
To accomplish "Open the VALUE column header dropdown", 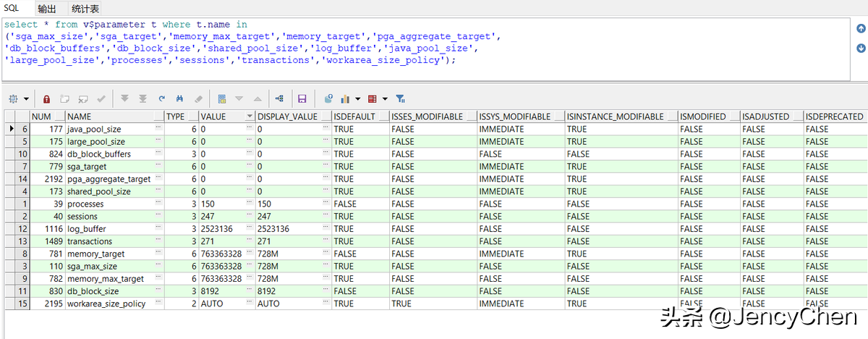I will 250,117.
